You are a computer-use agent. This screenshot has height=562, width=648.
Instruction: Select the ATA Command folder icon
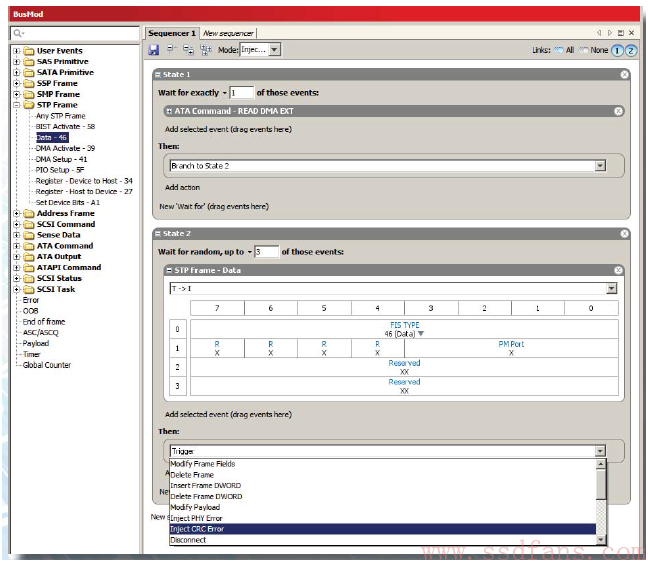coord(29,246)
